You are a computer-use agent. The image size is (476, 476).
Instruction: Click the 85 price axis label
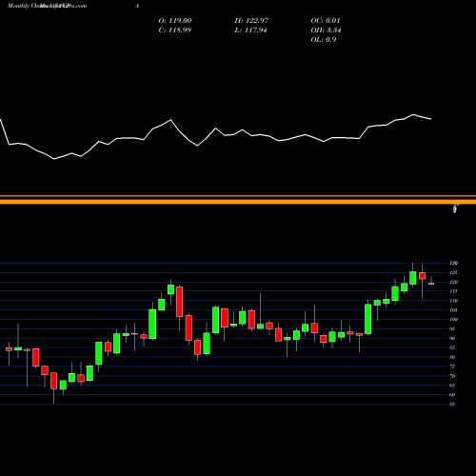coord(452,347)
